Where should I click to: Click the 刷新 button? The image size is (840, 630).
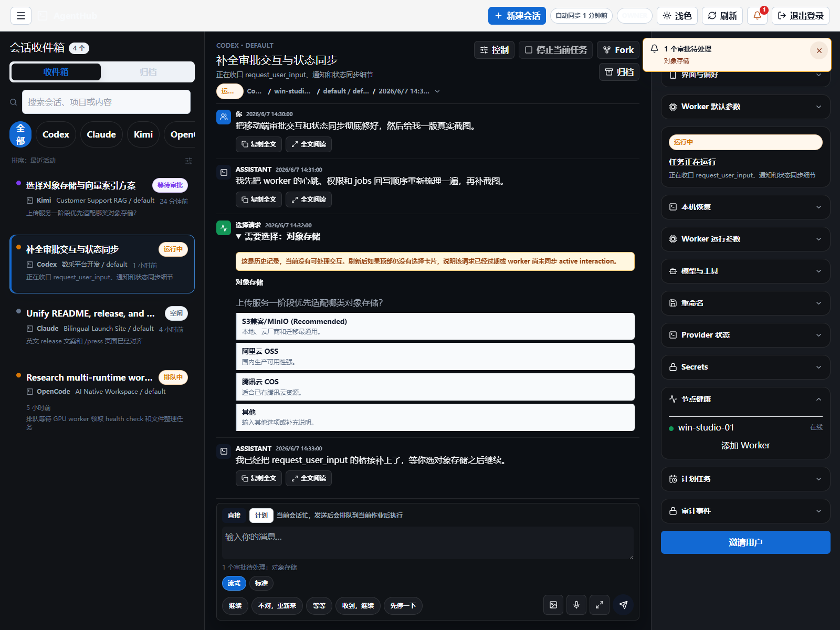[x=722, y=16]
